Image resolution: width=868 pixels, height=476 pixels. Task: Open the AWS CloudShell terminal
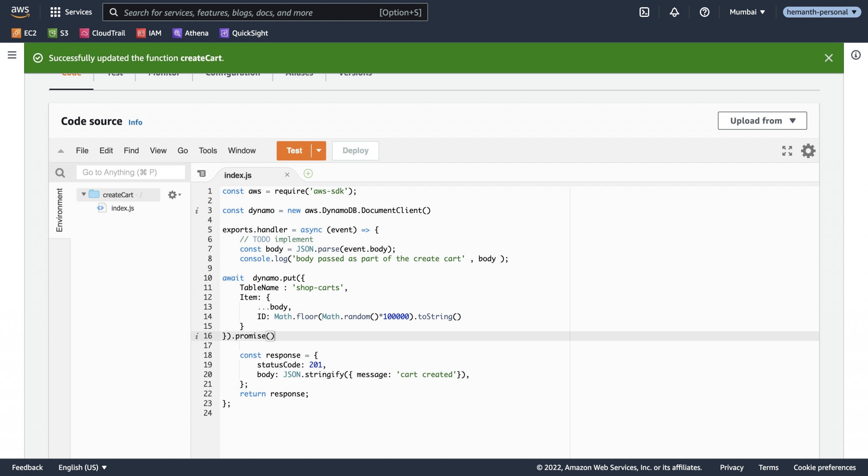tap(645, 12)
